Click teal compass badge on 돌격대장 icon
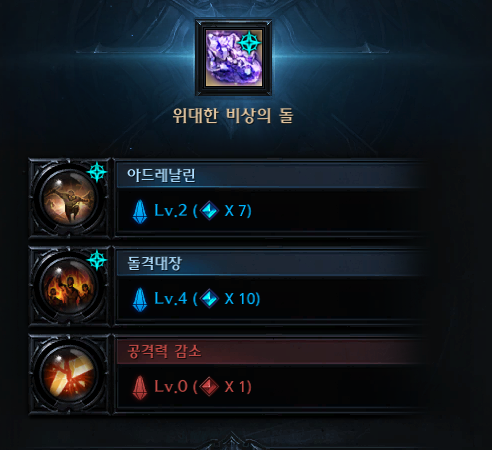Image resolution: width=492 pixels, height=450 pixels. (97, 260)
